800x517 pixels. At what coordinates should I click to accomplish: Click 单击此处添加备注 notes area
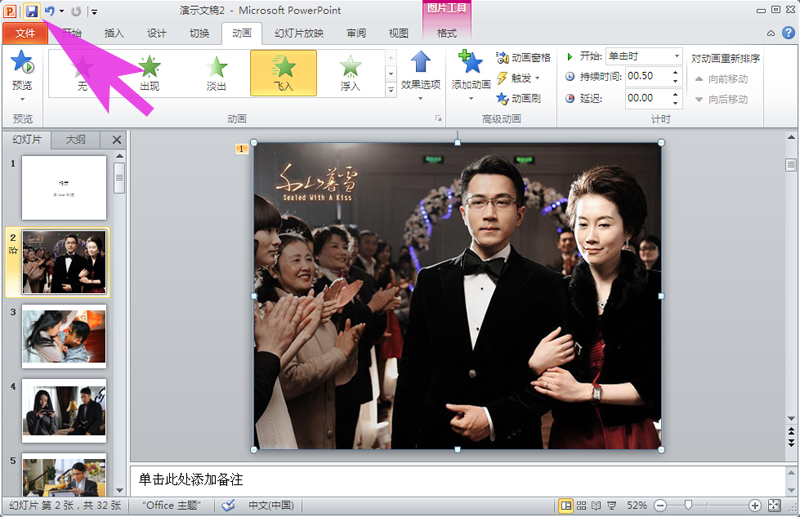coord(460,480)
